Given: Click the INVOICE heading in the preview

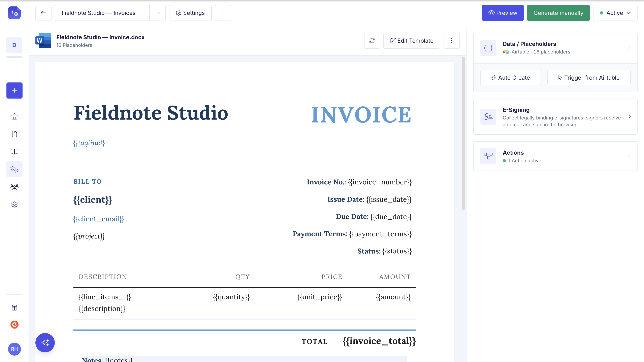Looking at the screenshot, I should (361, 115).
